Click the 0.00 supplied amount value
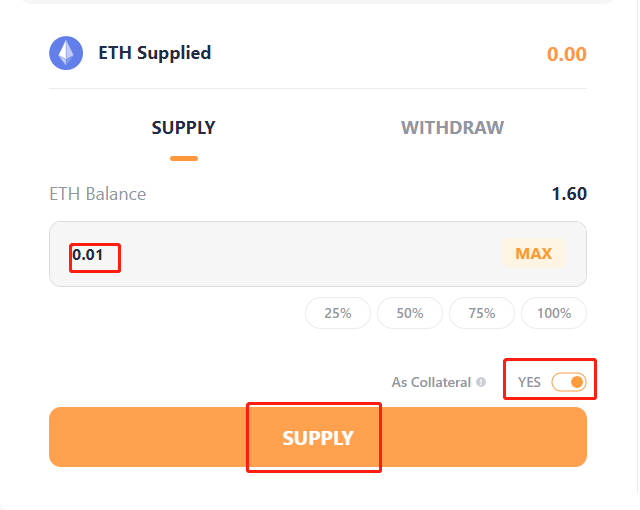Image resolution: width=640 pixels, height=510 pixels. 566,54
